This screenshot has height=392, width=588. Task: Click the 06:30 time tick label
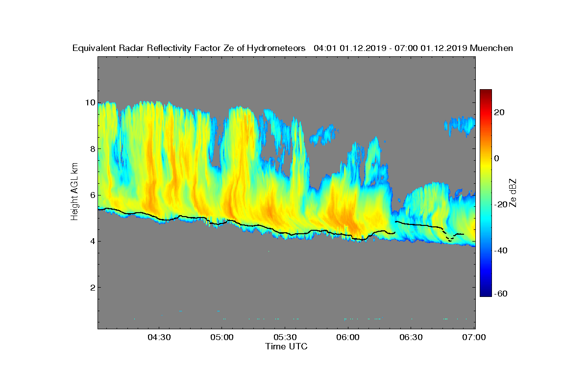coord(412,338)
